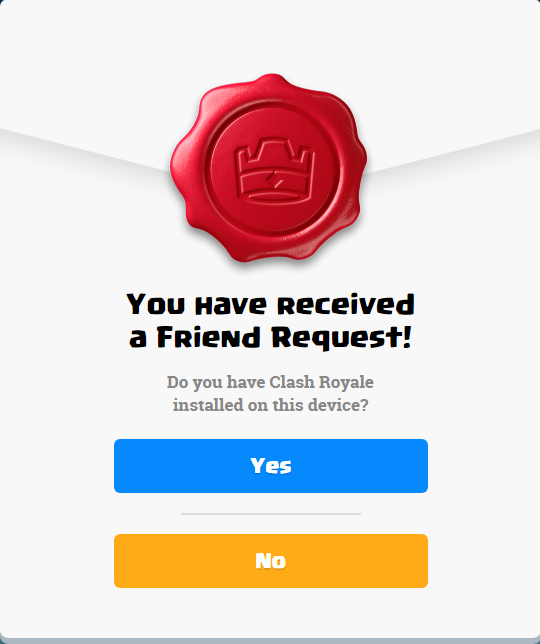Click the divider line between Yes and No

click(x=271, y=513)
